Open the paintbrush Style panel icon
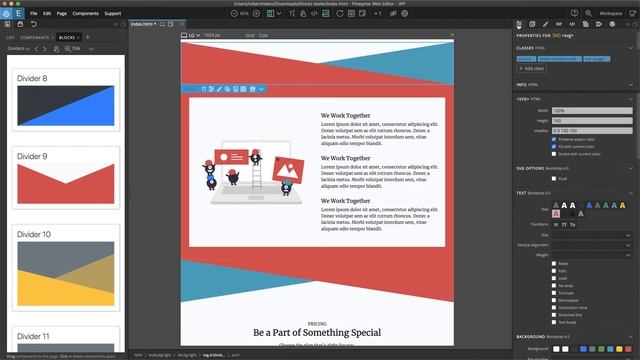 545,24
